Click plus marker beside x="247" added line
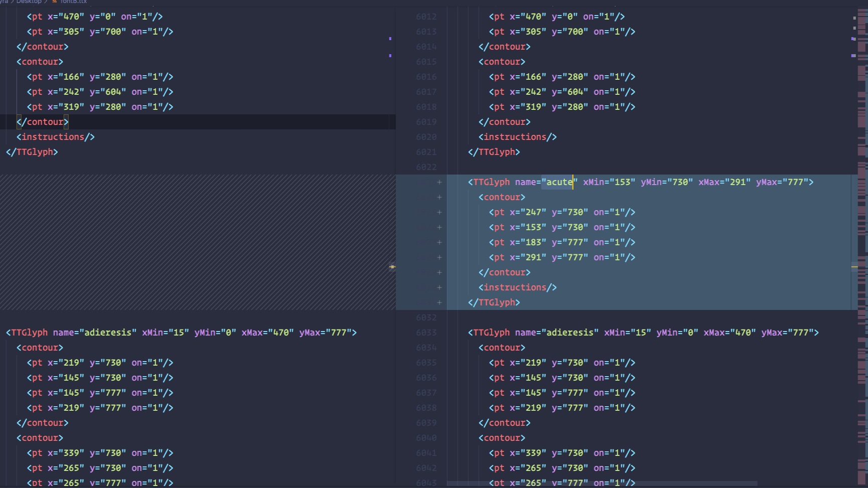Screen dimensions: 868x488 (x=440, y=212)
